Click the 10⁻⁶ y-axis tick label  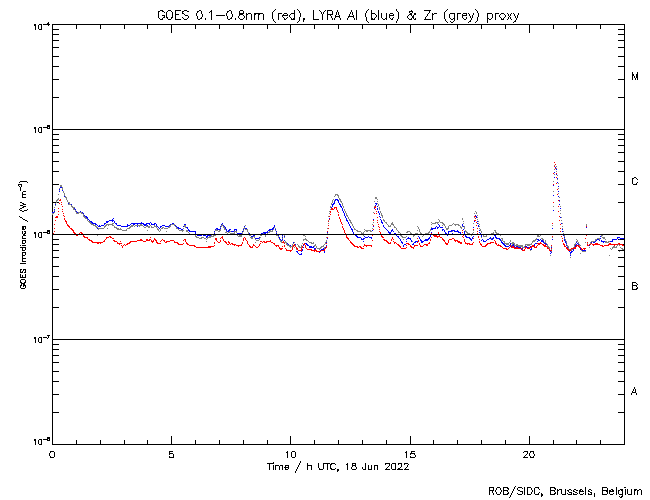coord(41,234)
